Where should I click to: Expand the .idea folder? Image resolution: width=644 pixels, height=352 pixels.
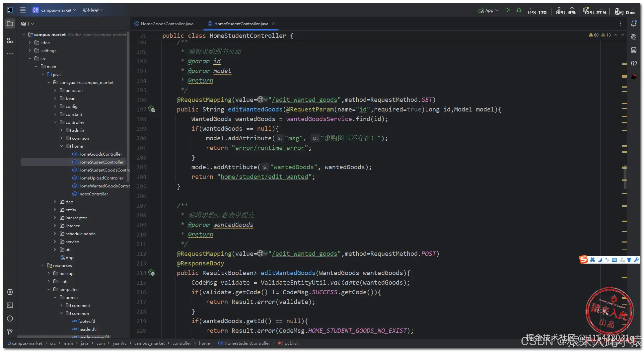pos(30,42)
